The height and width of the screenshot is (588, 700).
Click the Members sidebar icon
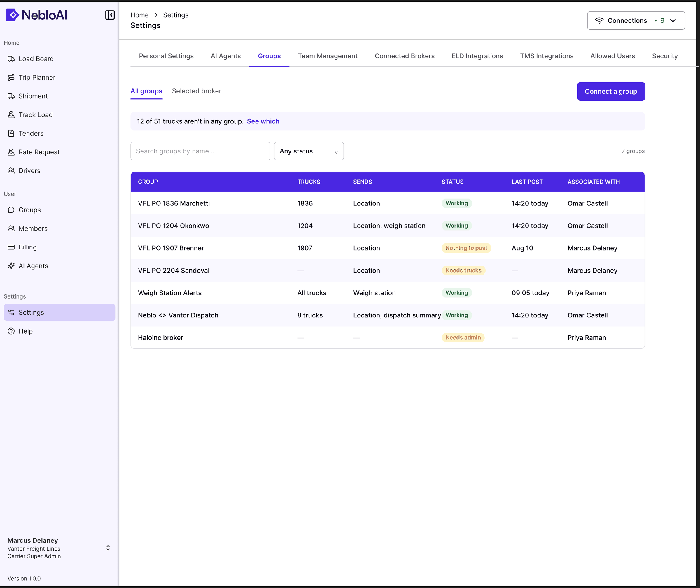pos(11,228)
